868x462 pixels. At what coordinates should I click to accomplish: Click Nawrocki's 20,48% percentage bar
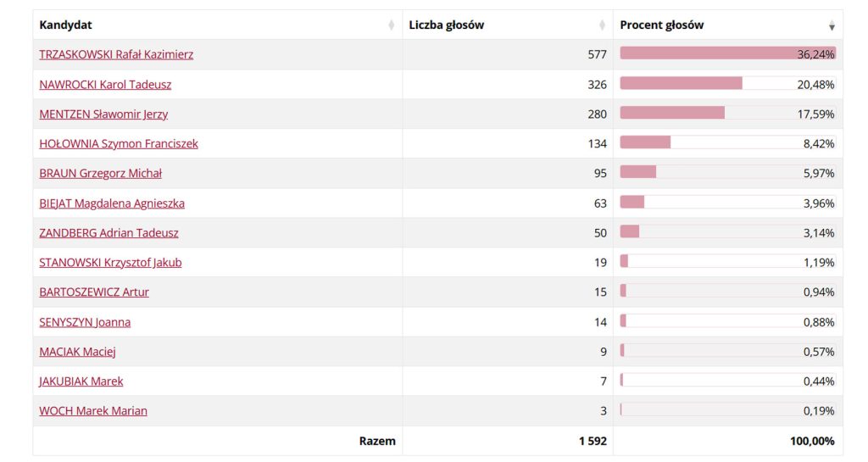click(x=681, y=83)
